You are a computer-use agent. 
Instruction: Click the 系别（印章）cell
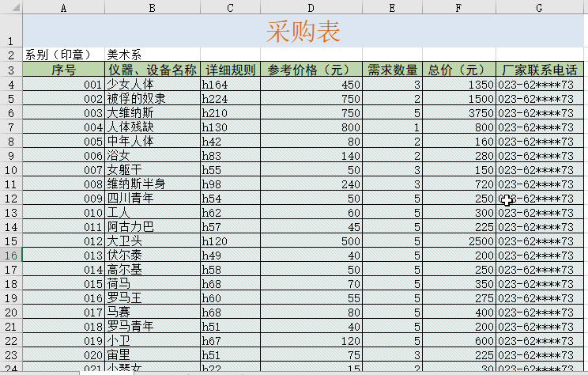63,55
